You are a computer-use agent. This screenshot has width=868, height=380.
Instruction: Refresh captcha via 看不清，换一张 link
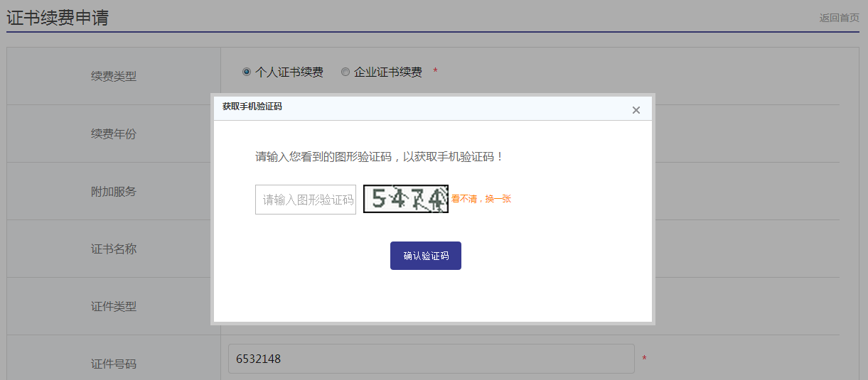tap(481, 199)
